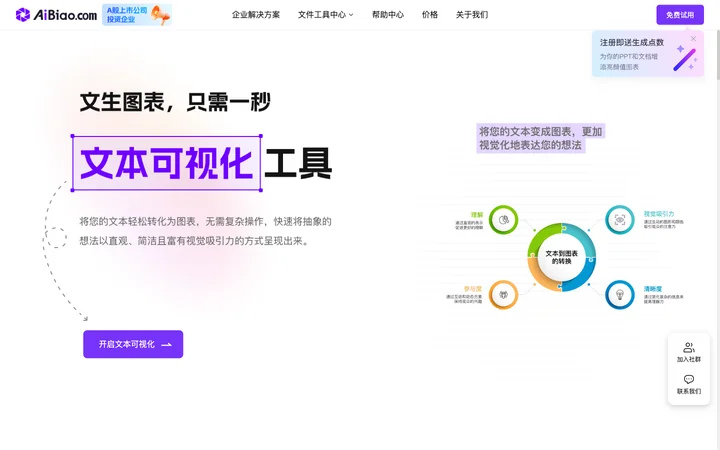This screenshot has height=450, width=720.
Task: Click the 联系我们 chat bubble icon
Action: (x=688, y=379)
